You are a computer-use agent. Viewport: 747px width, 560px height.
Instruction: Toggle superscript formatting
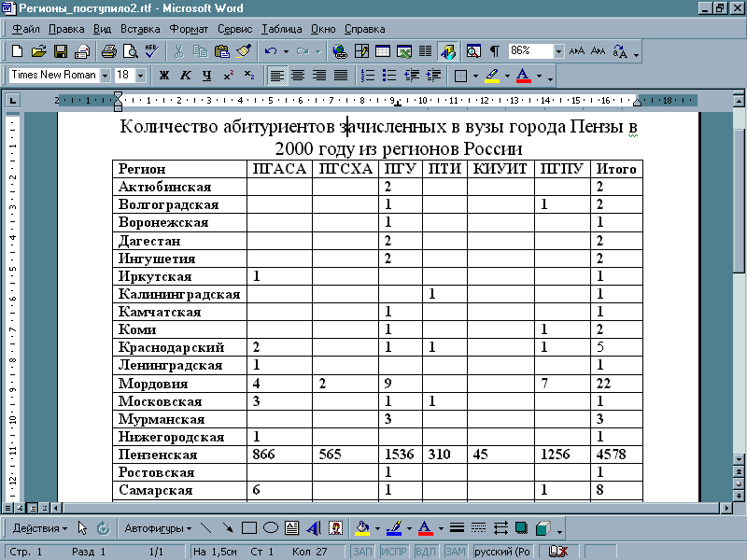click(x=229, y=76)
